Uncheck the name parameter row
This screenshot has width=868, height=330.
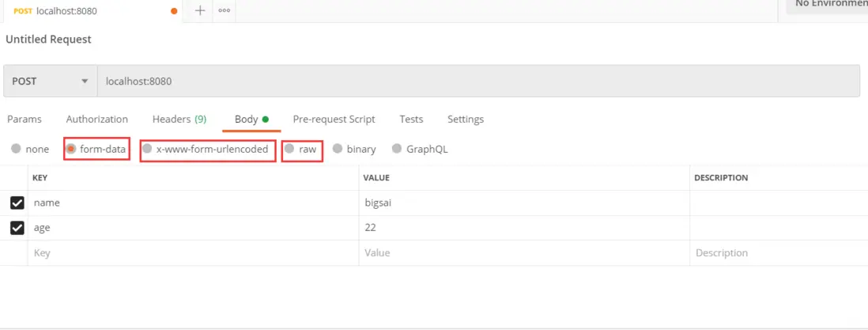(17, 203)
